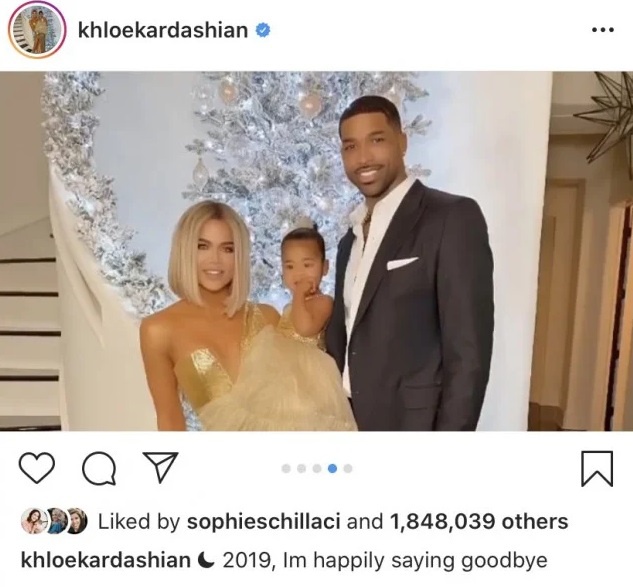Open the profile picture story ring
The image size is (633, 587).
(37, 31)
